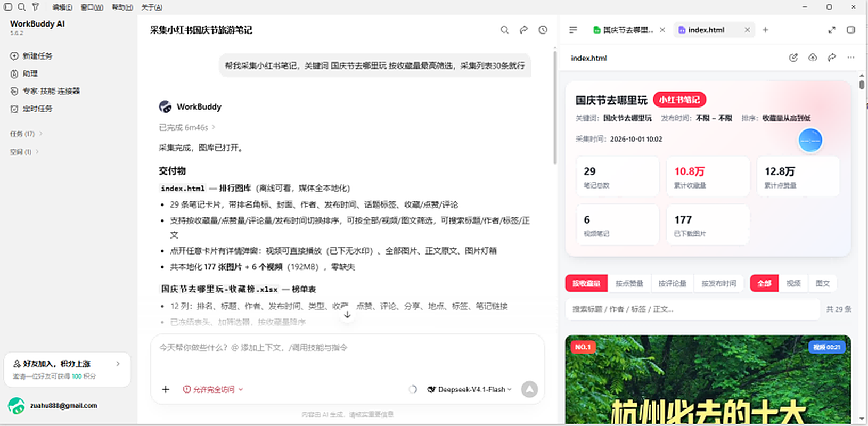Image resolution: width=868 pixels, height=426 pixels.
Task: Open the global search icon in title bar
Action: coord(22,7)
